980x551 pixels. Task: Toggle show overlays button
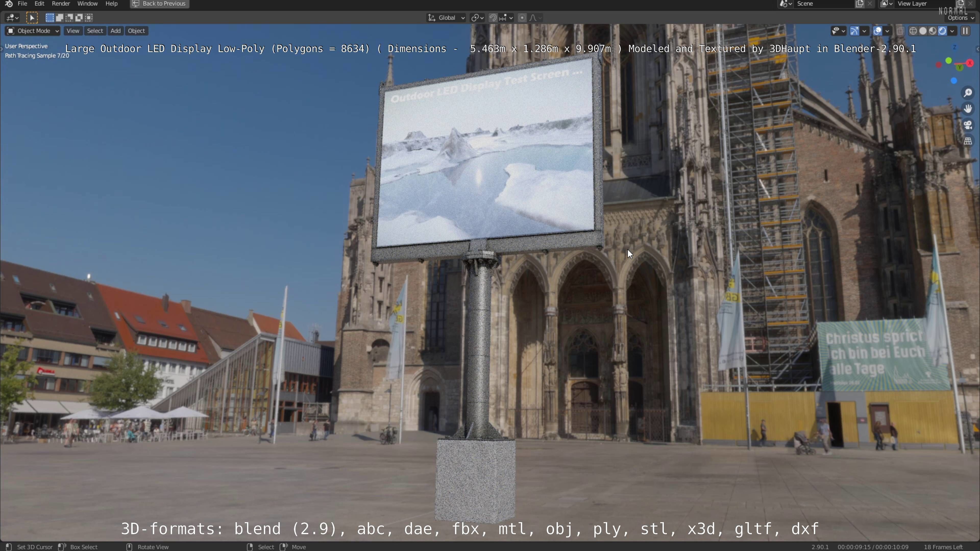pos(877,31)
